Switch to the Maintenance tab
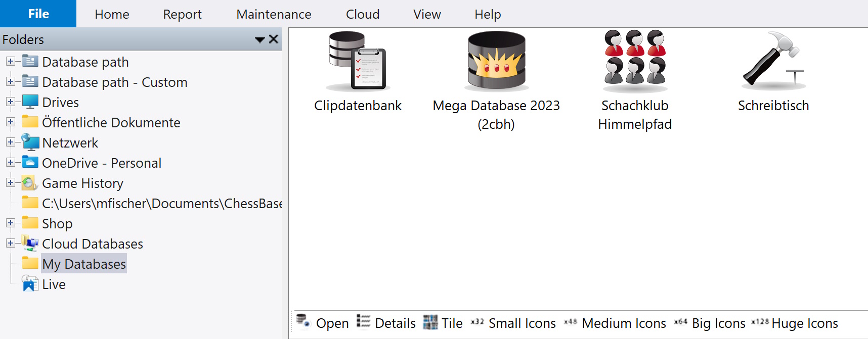Screen dimensions: 868x339 [274, 14]
